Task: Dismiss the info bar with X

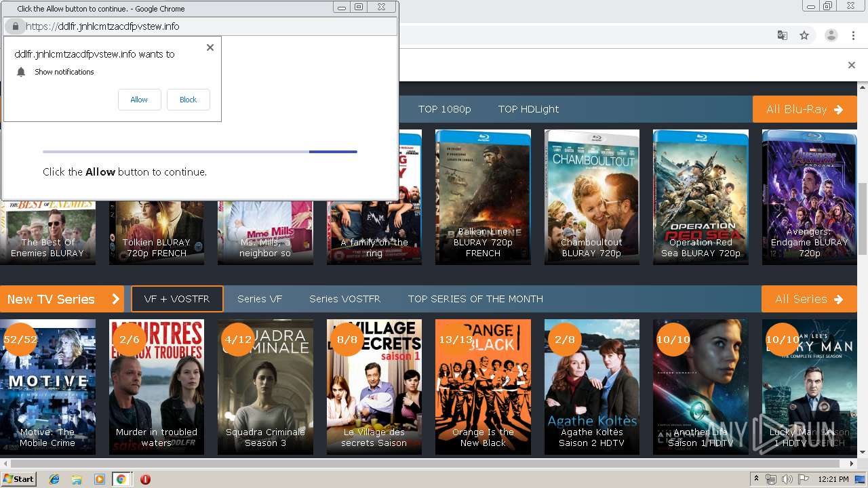Action: point(852,65)
